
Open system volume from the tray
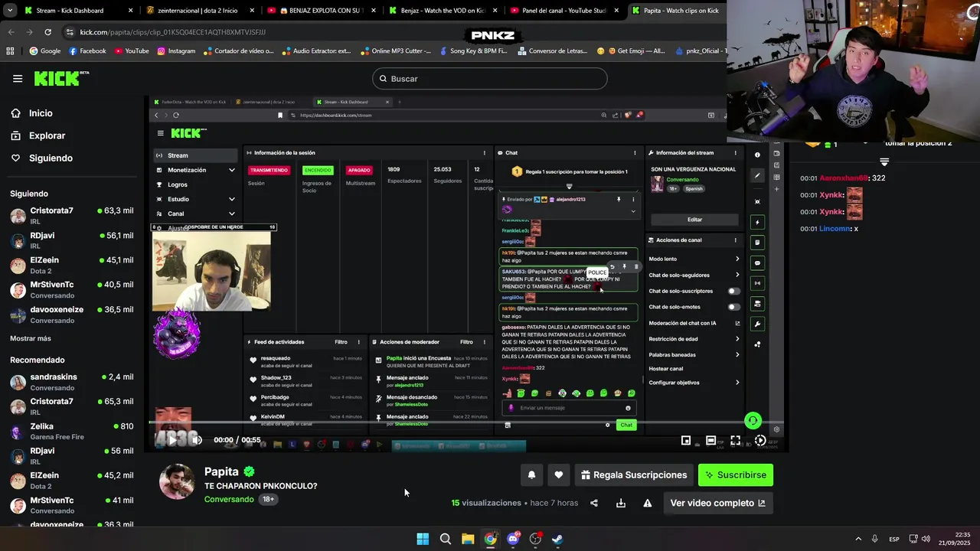pyautogui.click(x=926, y=539)
